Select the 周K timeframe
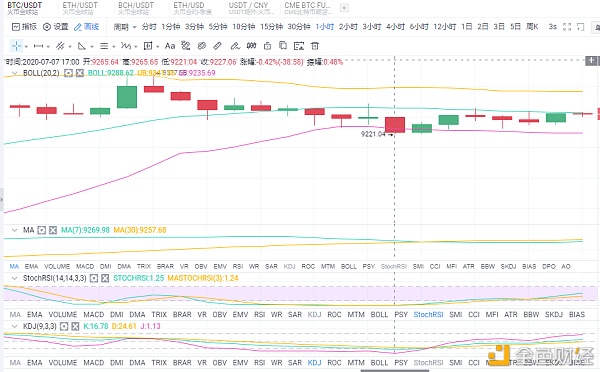 [532, 27]
